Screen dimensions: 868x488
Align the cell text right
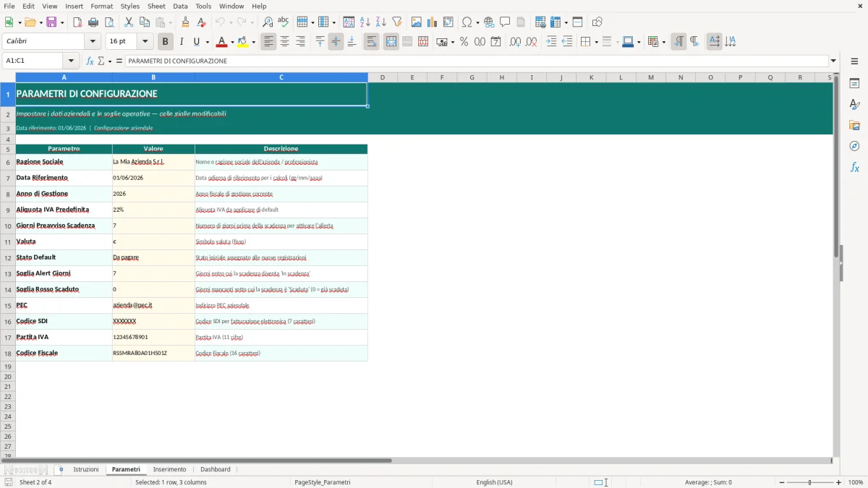301,42
